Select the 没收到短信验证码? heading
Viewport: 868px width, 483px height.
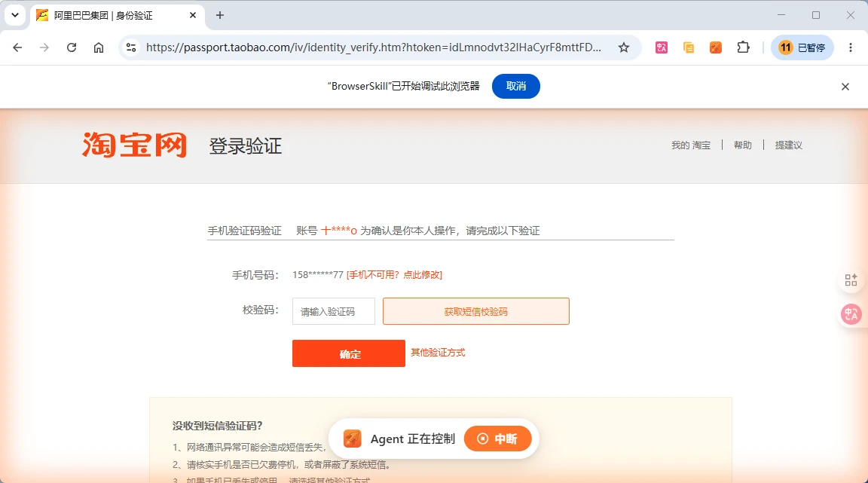[x=218, y=426]
